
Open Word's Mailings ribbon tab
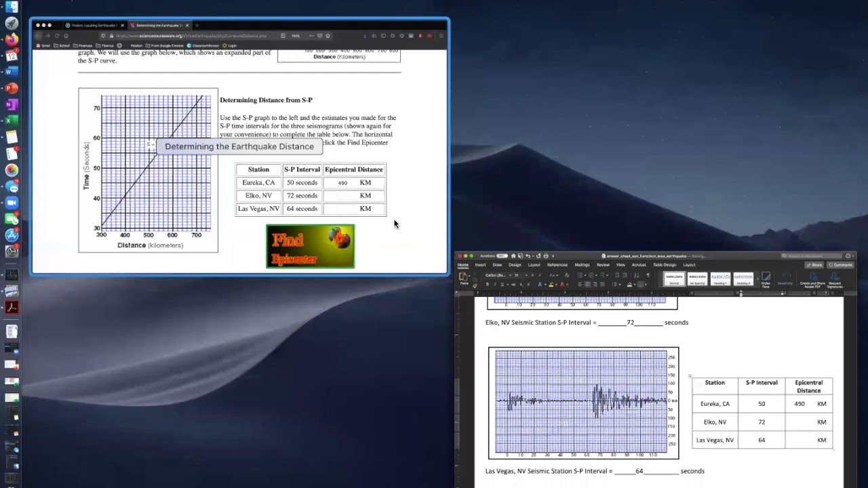tap(582, 265)
